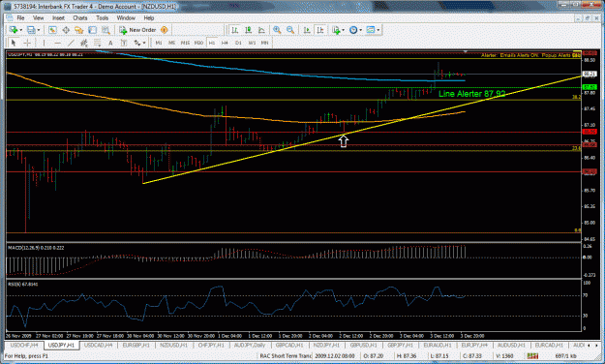The width and height of the screenshot is (605, 364).
Task: Open the Navigator panel icon
Action: [x=79, y=30]
